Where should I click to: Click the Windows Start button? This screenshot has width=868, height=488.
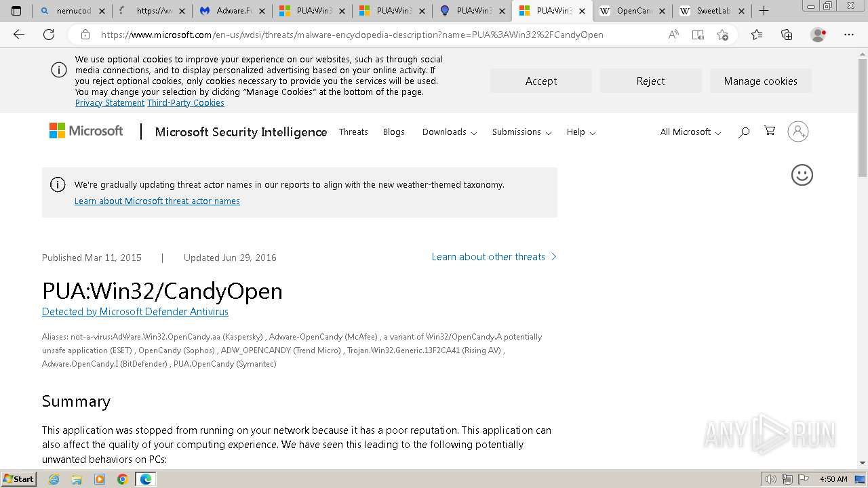[18, 479]
